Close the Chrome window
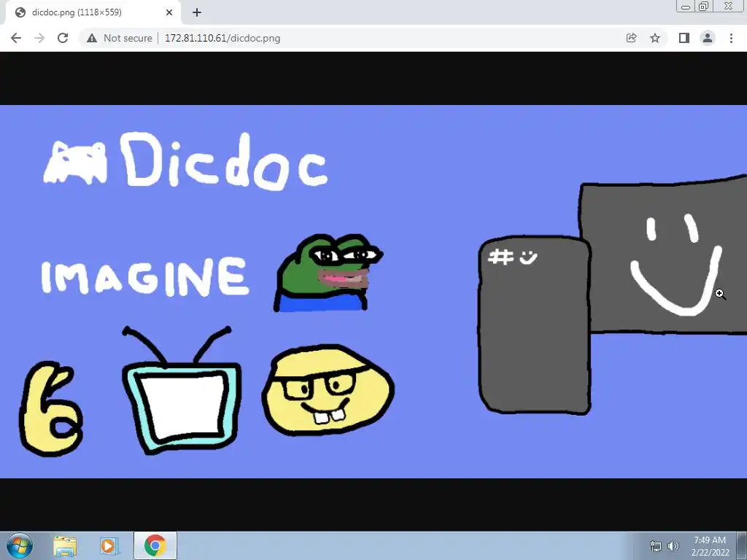 tap(729, 6)
